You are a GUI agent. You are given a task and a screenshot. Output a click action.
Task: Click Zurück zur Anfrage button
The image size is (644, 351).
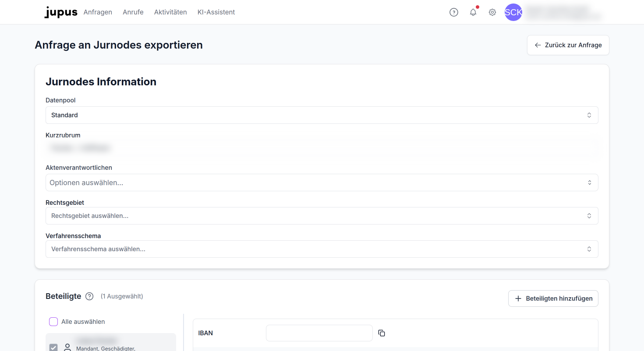click(x=568, y=45)
